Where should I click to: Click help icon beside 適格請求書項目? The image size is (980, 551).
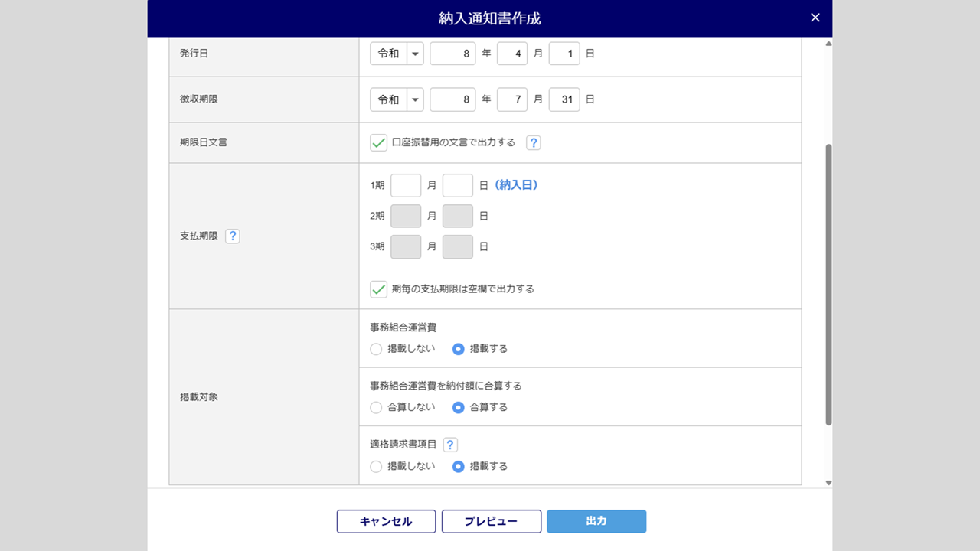click(450, 445)
